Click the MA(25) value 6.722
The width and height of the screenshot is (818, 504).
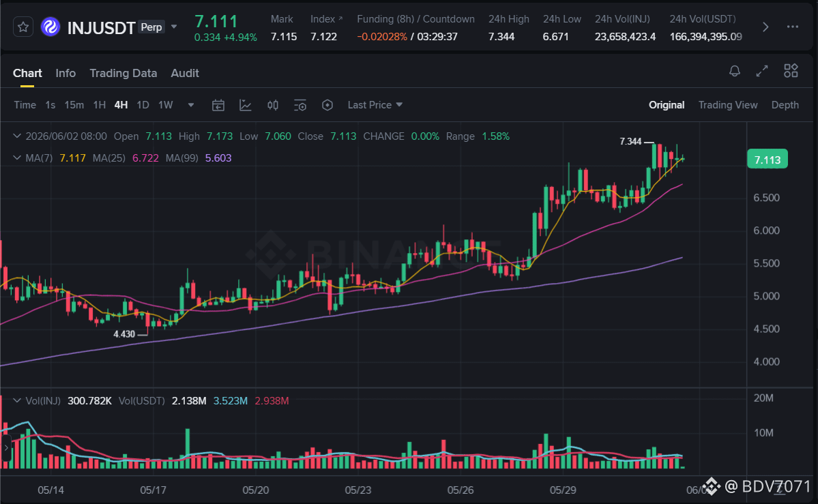145,158
